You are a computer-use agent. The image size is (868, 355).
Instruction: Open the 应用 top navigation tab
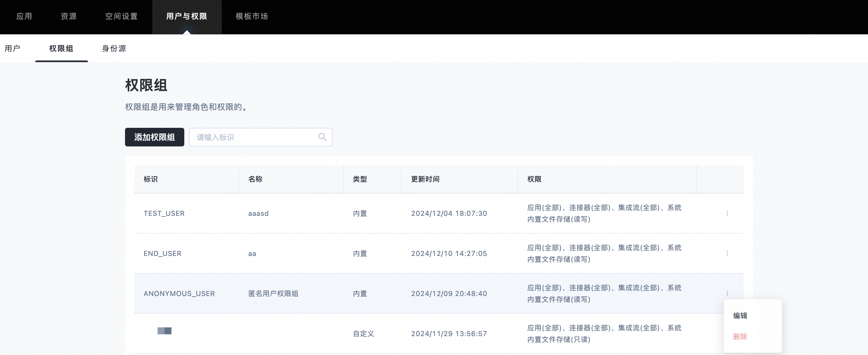tap(24, 16)
